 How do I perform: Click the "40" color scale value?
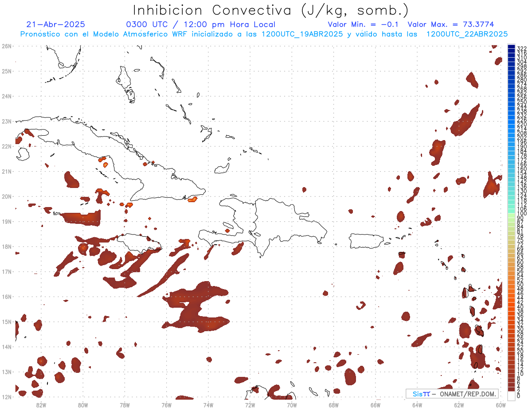520,307
